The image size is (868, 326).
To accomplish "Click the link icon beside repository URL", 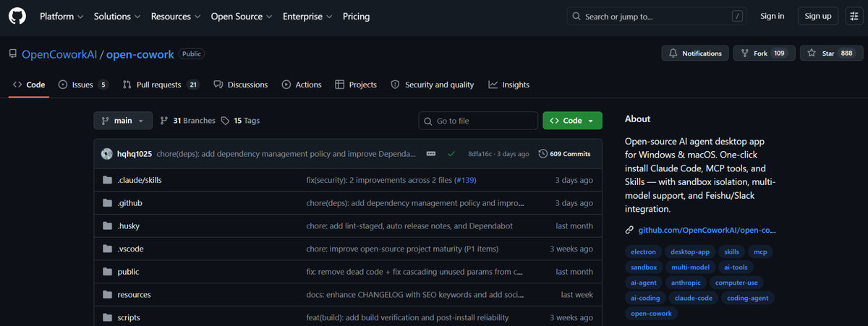I will tap(630, 231).
